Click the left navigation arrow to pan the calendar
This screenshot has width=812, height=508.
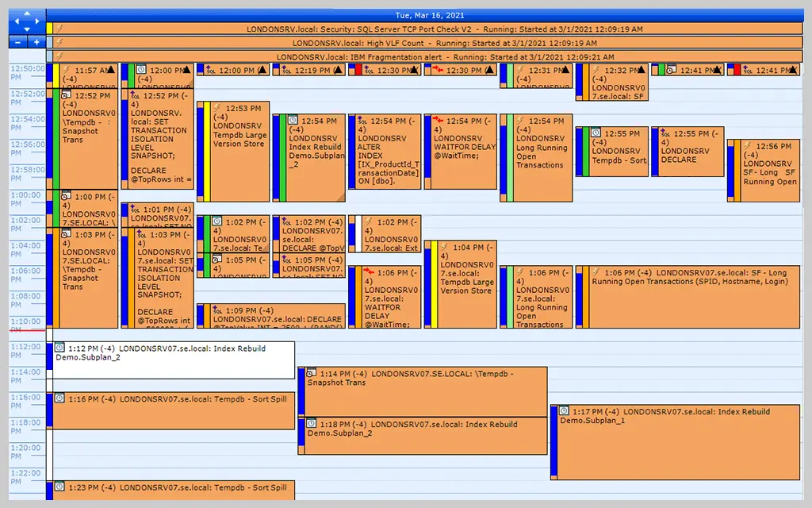[17, 21]
